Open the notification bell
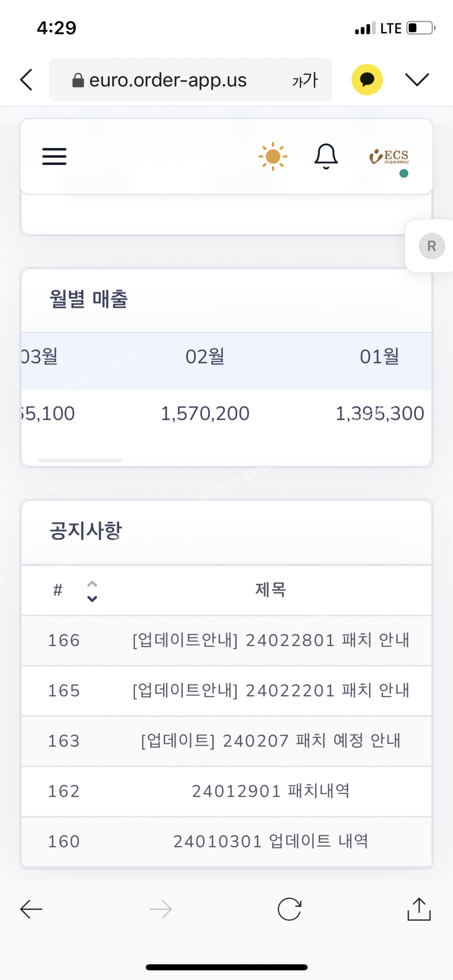453x980 pixels. coord(326,156)
